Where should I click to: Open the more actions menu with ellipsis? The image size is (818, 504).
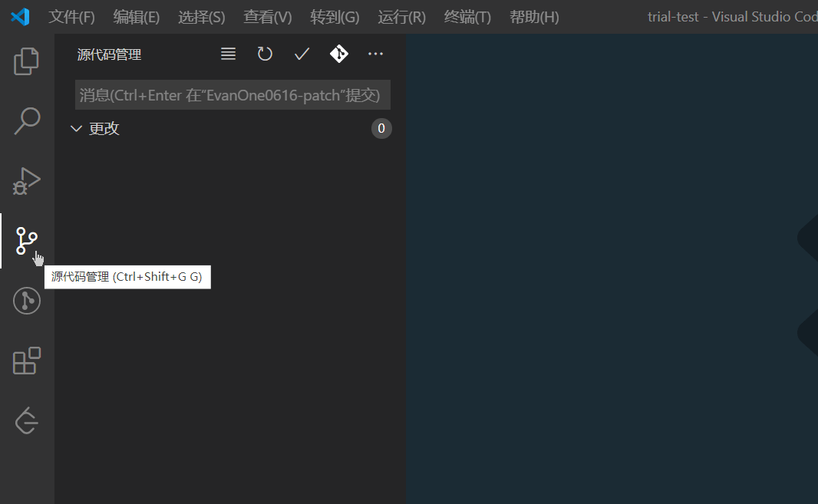(x=375, y=54)
